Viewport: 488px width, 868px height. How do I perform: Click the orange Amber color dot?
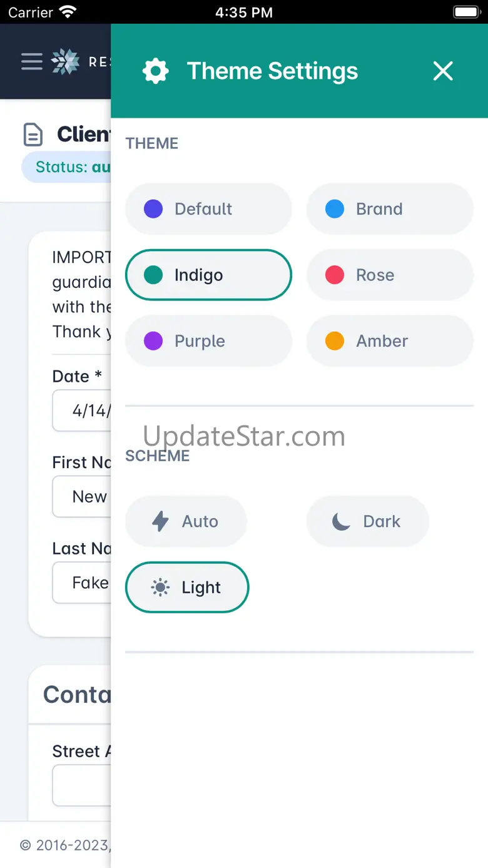click(x=335, y=341)
